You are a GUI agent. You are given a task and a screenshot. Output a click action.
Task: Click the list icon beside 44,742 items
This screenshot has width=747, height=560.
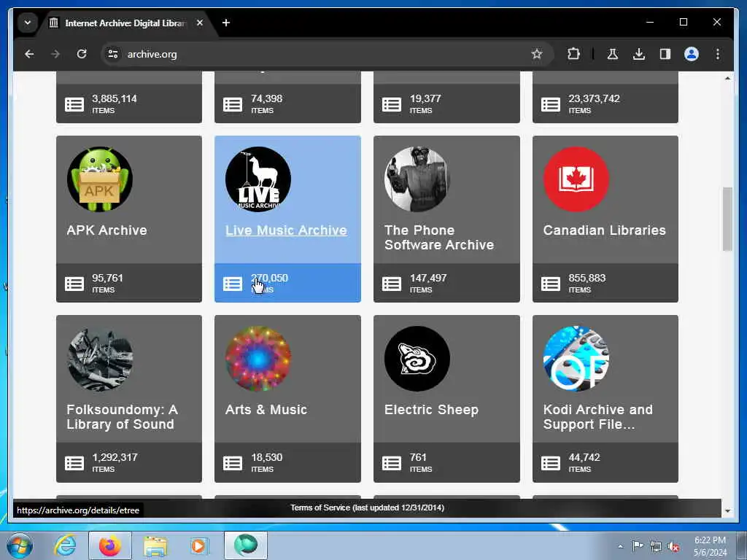pyautogui.click(x=551, y=463)
